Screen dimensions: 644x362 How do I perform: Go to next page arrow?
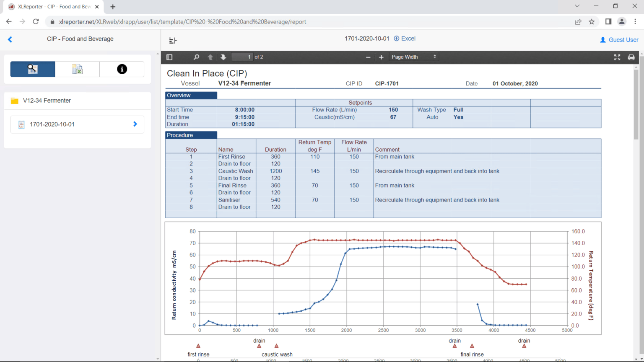223,57
